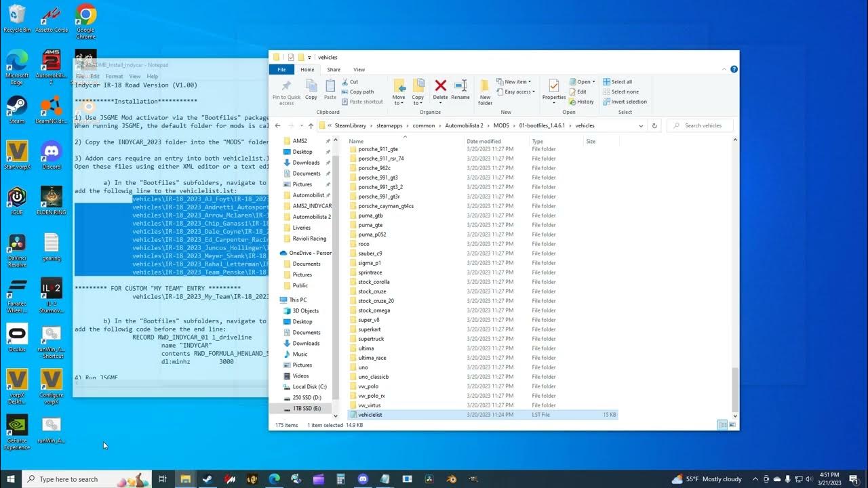This screenshot has height=488, width=868.
Task: Click the file list vertical scrollbar
Action: tap(735, 389)
